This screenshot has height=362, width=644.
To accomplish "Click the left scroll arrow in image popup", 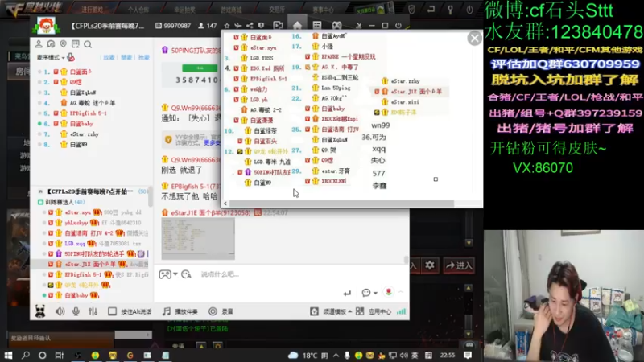I will (x=225, y=204).
